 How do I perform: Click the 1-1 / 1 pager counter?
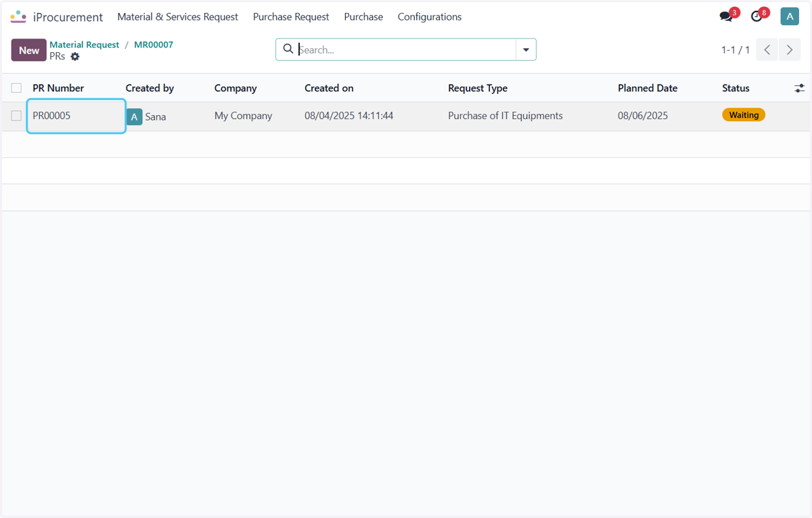point(736,50)
